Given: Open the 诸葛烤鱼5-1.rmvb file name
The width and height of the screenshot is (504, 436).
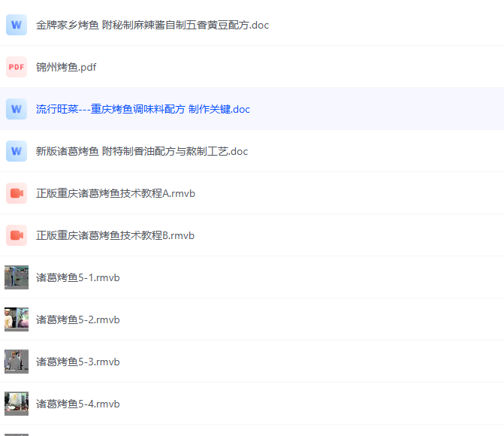Looking at the screenshot, I should (x=78, y=277).
